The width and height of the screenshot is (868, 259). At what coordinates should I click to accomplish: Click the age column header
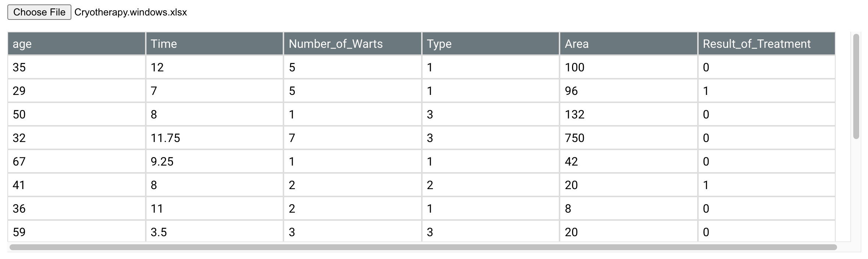coord(22,43)
